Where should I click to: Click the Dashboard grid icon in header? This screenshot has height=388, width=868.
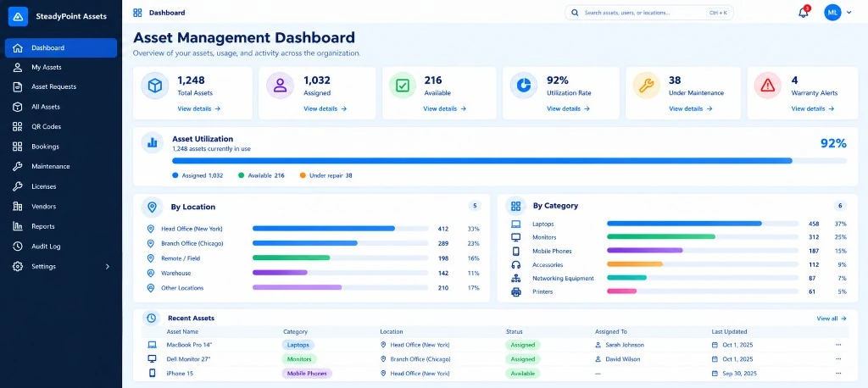pyautogui.click(x=138, y=13)
